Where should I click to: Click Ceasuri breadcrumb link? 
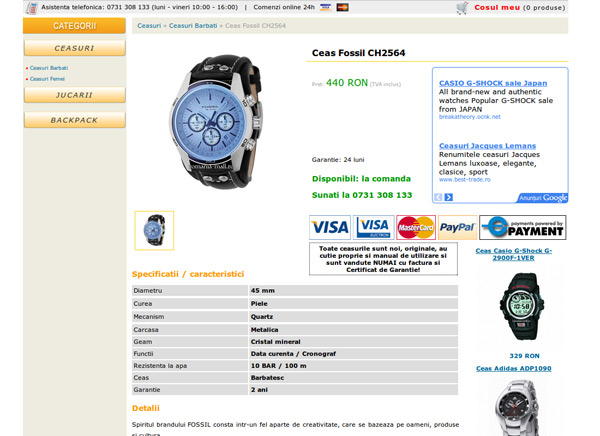click(x=149, y=26)
